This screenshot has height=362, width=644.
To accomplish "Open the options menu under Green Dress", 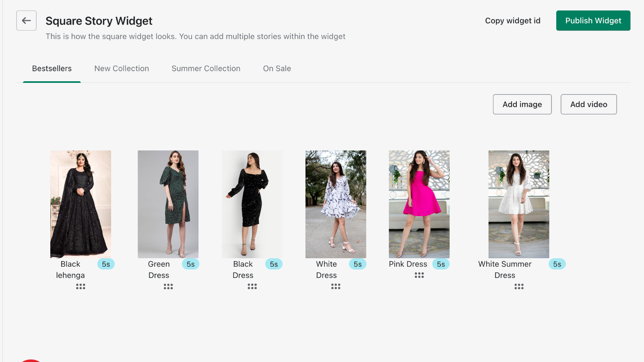I will coord(168,286).
